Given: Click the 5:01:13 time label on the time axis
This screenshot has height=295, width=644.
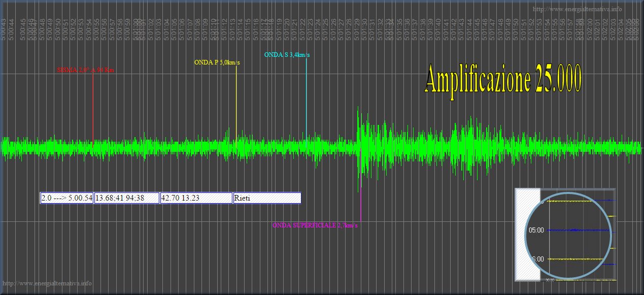Looking at the screenshot, I should pos(232,28).
